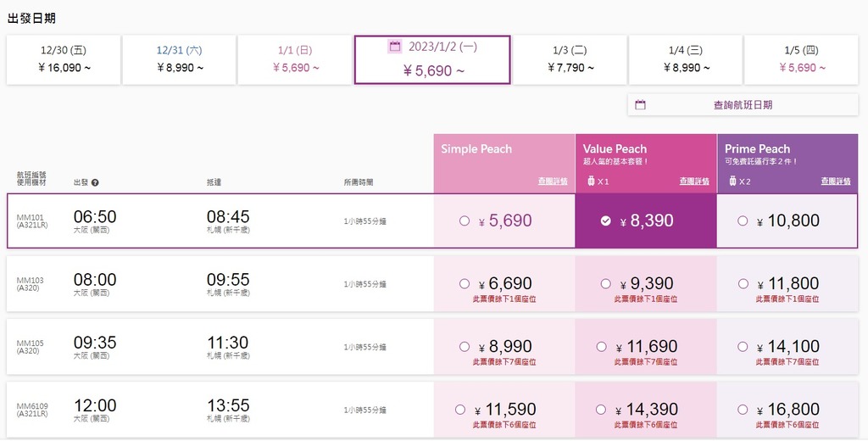Open 查閱詳情 link under Value Peach

pyautogui.click(x=694, y=181)
